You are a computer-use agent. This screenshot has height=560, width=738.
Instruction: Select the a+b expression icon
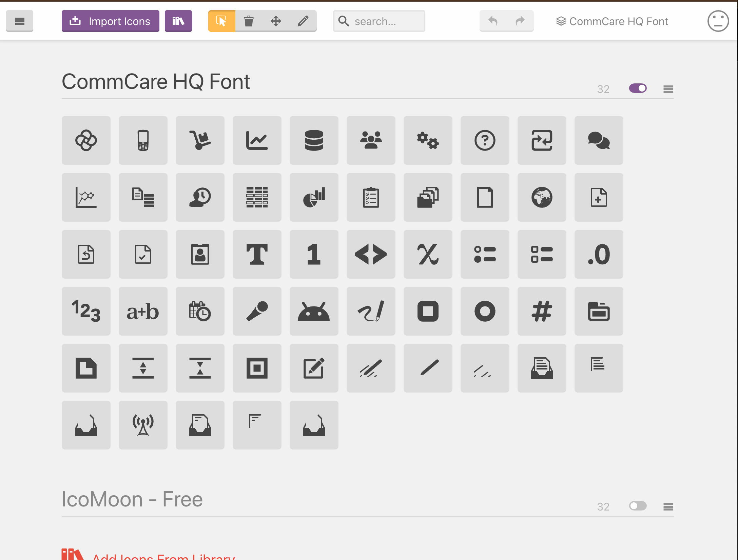(143, 311)
